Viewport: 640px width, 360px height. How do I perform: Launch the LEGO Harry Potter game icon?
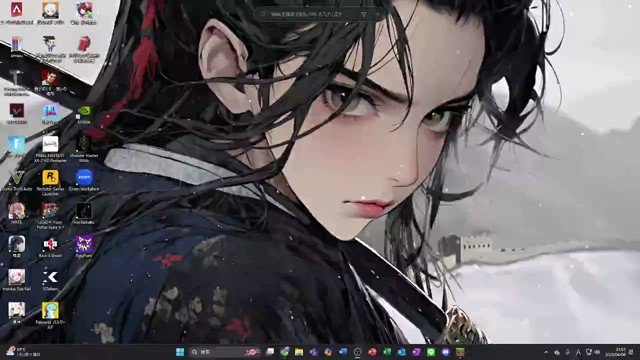point(50,216)
